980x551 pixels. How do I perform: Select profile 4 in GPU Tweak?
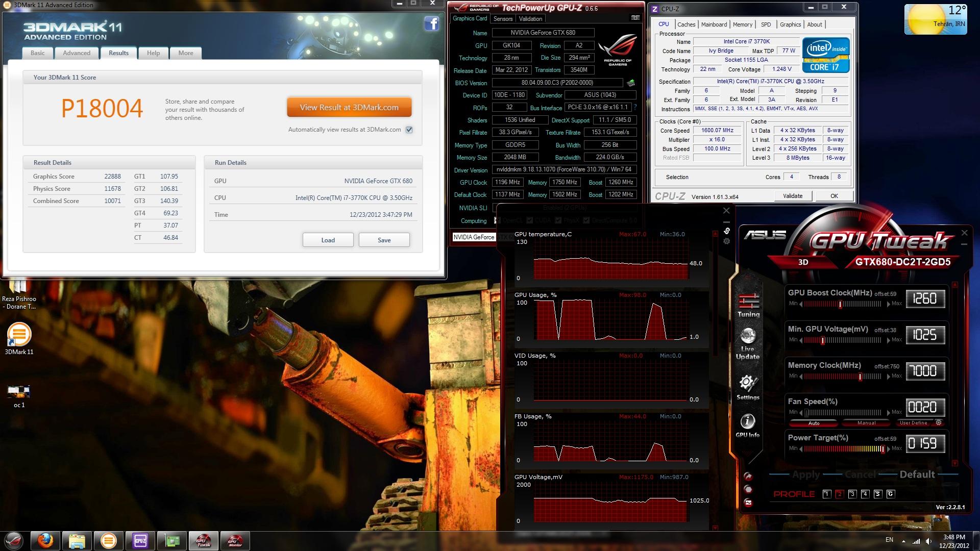(x=865, y=494)
